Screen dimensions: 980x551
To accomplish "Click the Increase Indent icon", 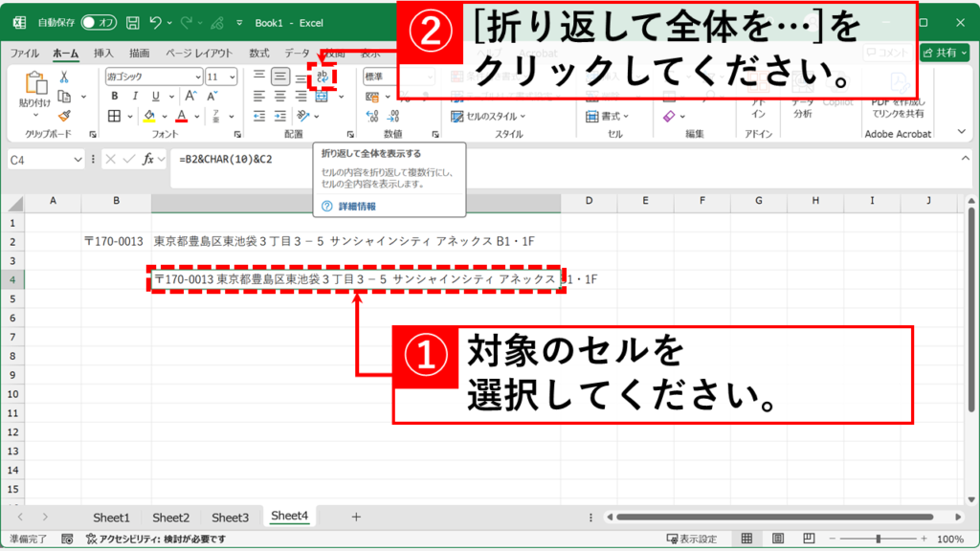I will tap(280, 116).
